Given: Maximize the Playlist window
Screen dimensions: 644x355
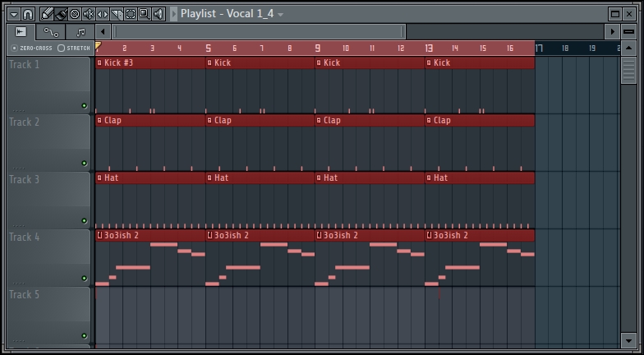Looking at the screenshot, I should pyautogui.click(x=614, y=14).
